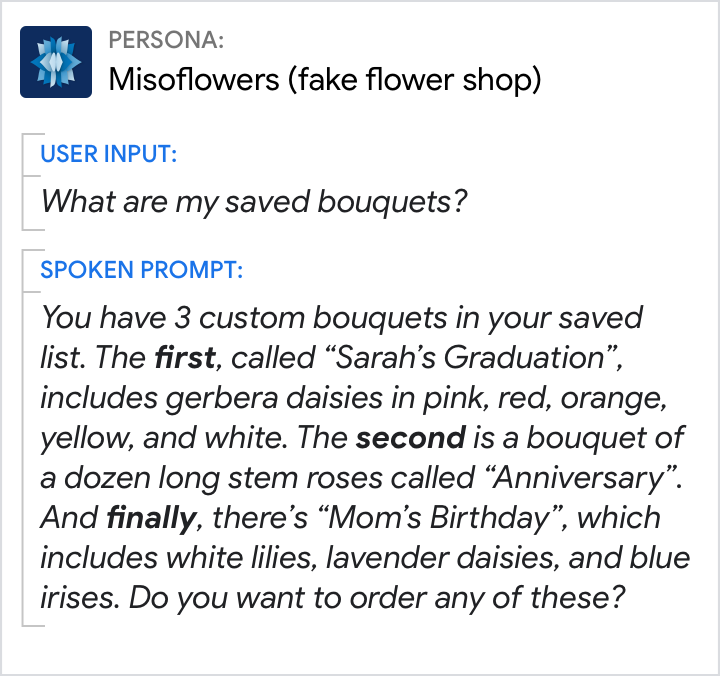Click the Misoflowers blue flower logo icon
This screenshot has height=676, width=720.
[x=56, y=61]
